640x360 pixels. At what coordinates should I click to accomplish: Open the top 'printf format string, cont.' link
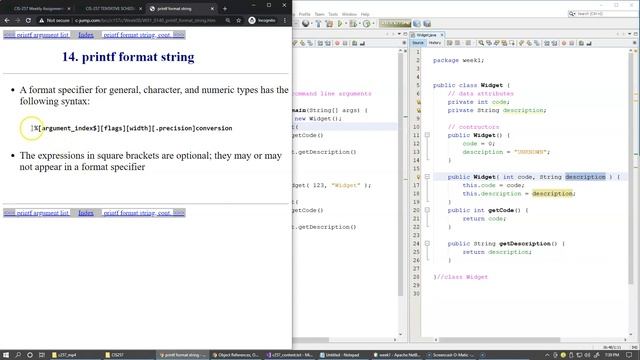tap(143, 35)
